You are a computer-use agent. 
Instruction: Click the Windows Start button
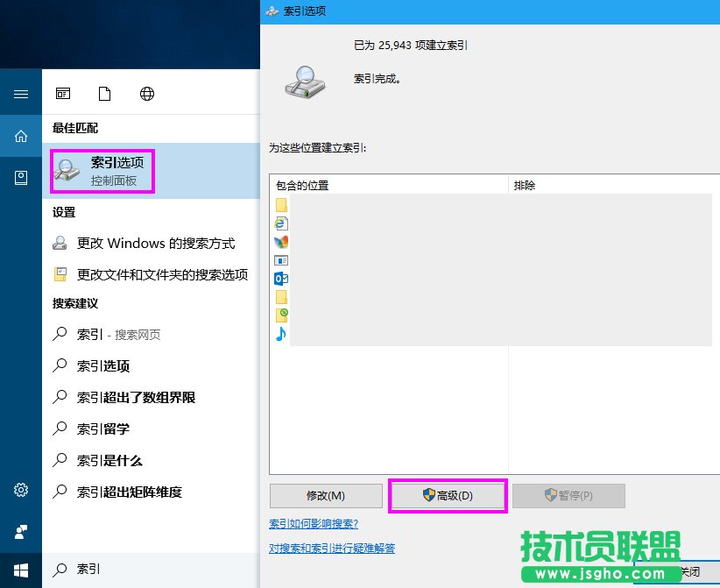tap(20, 569)
